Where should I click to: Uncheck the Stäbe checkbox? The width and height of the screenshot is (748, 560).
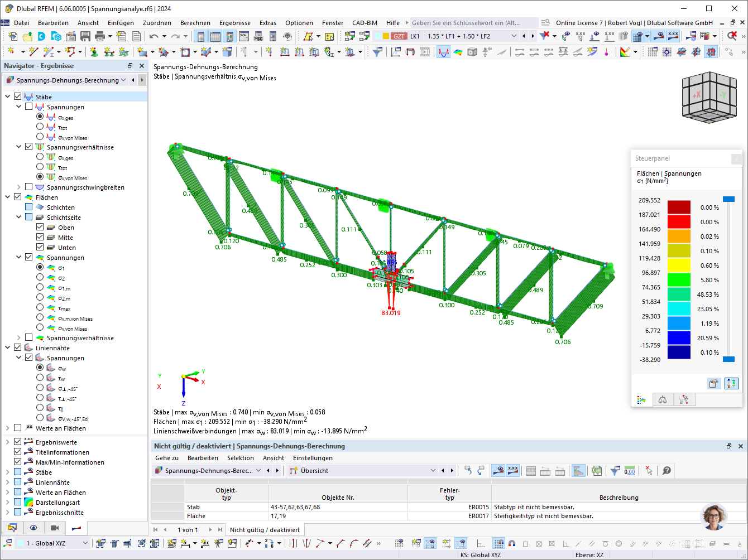18,96
